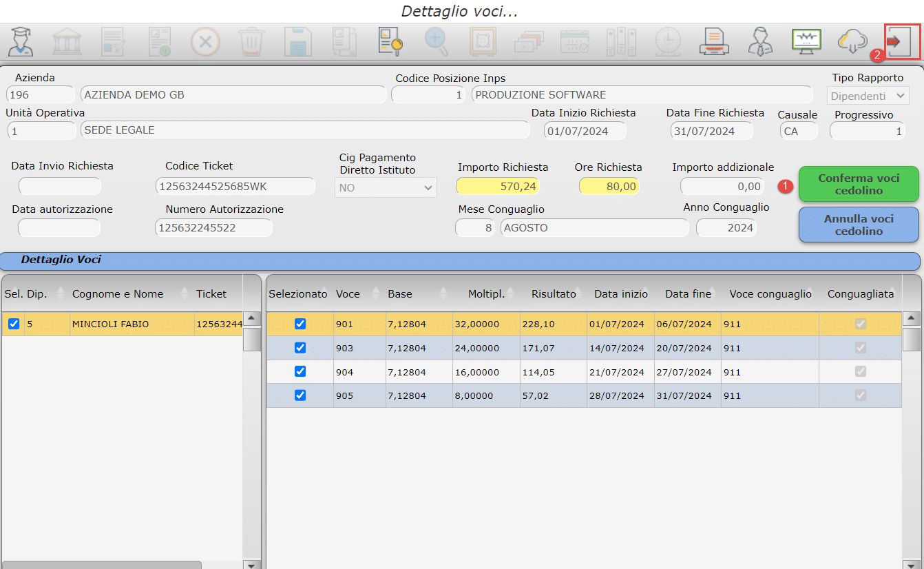The image size is (924, 569).
Task: Click Conguagliata checkbox in row 904
Action: (860, 372)
